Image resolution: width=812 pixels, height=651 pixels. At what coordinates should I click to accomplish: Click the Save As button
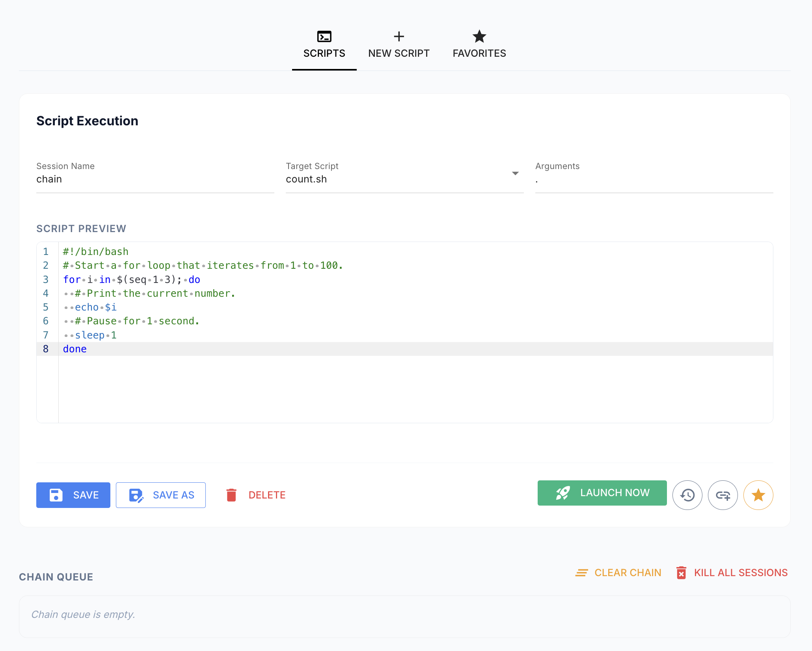pos(161,495)
